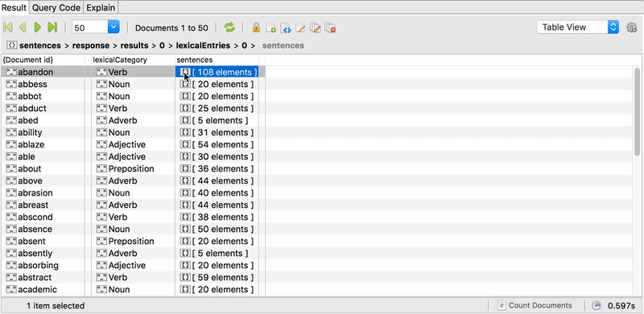644x314 pixels.
Task: Click the [ 31 elements ] cell
Action: click(217, 133)
